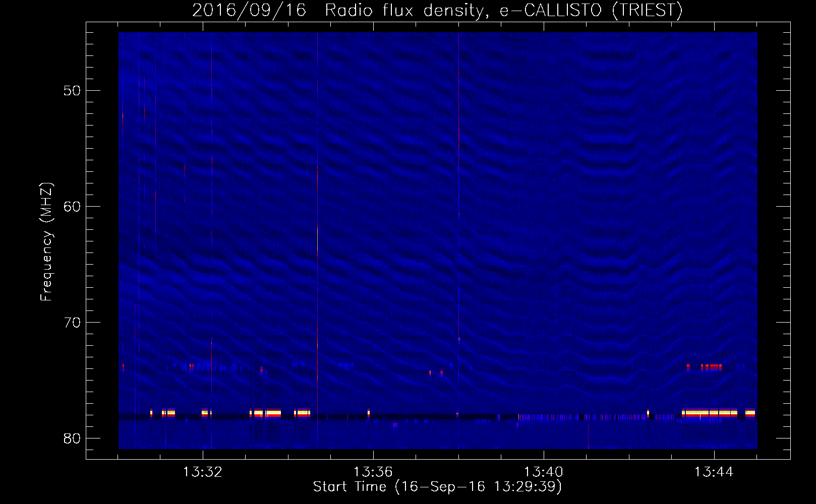Click the 13:44 time tick label
The height and width of the screenshot is (504, 816).
[x=714, y=472]
